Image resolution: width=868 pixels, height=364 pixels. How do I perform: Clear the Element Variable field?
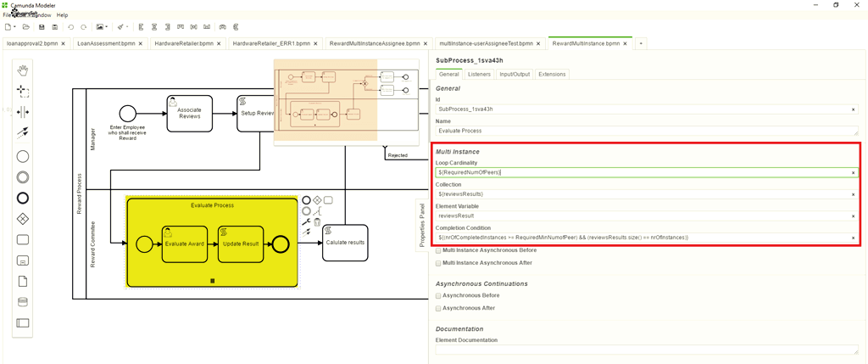tap(853, 216)
